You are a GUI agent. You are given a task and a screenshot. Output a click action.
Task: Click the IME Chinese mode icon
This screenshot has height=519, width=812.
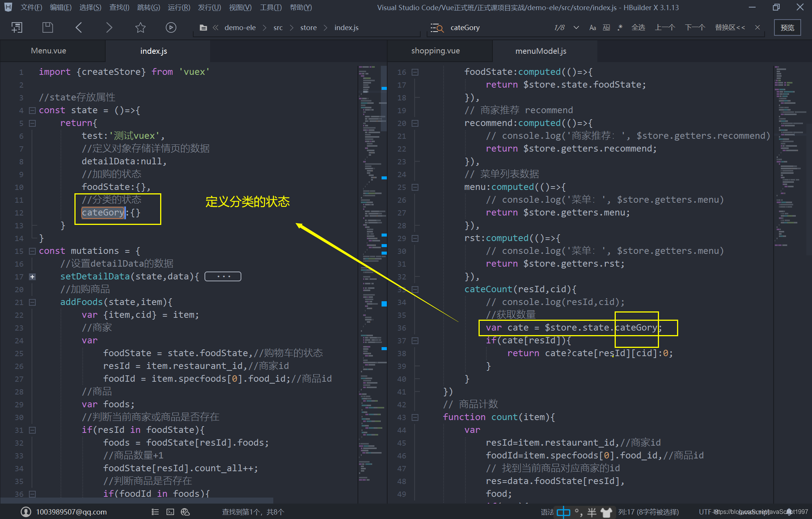[x=564, y=512]
